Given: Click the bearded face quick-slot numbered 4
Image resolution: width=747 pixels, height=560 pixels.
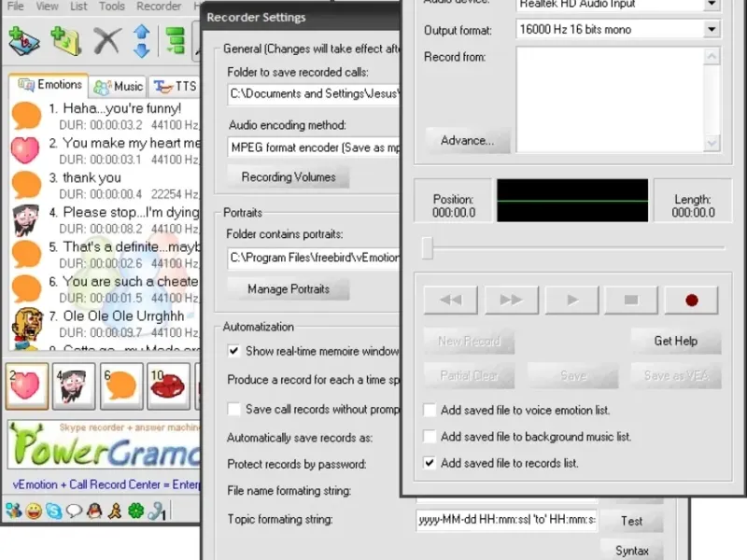Looking at the screenshot, I should [x=74, y=385].
